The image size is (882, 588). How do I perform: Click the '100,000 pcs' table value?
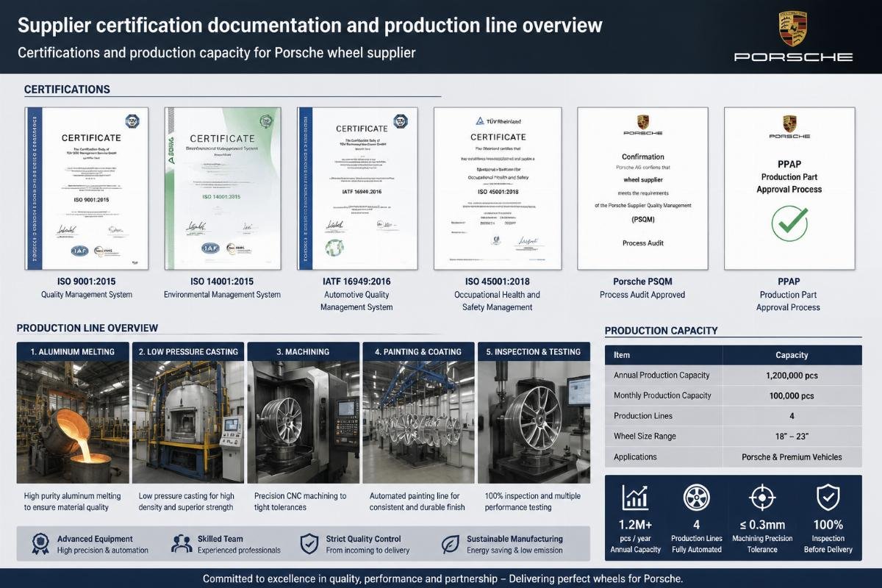pyautogui.click(x=792, y=395)
